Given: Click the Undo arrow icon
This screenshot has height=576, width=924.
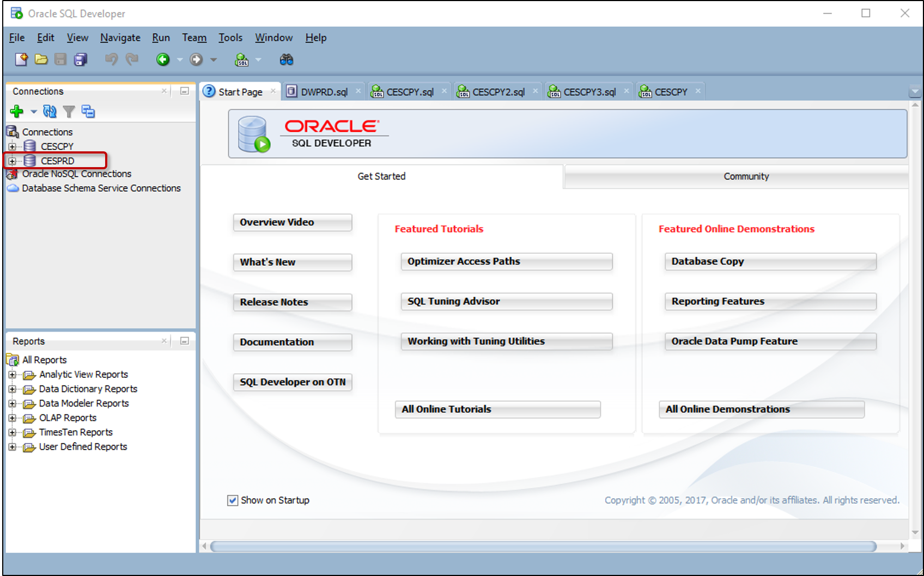Looking at the screenshot, I should coord(112,59).
